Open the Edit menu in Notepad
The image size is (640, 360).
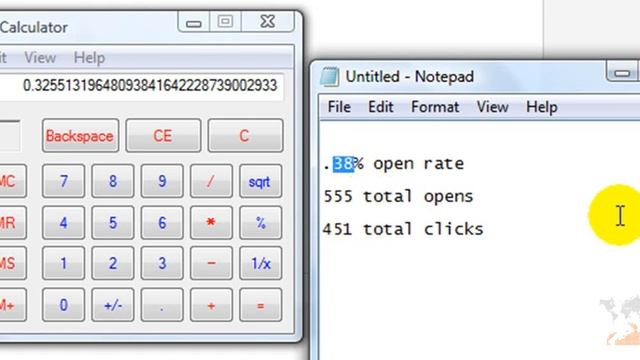tap(381, 107)
